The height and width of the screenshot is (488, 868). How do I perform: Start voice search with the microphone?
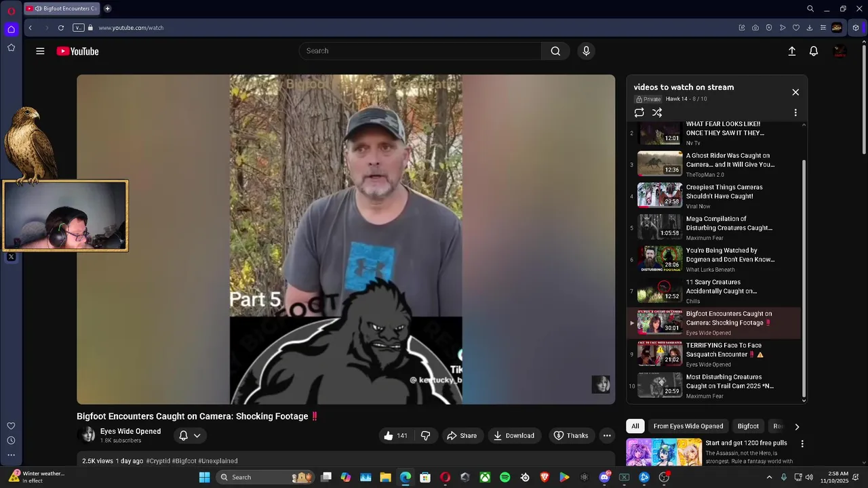(587, 51)
